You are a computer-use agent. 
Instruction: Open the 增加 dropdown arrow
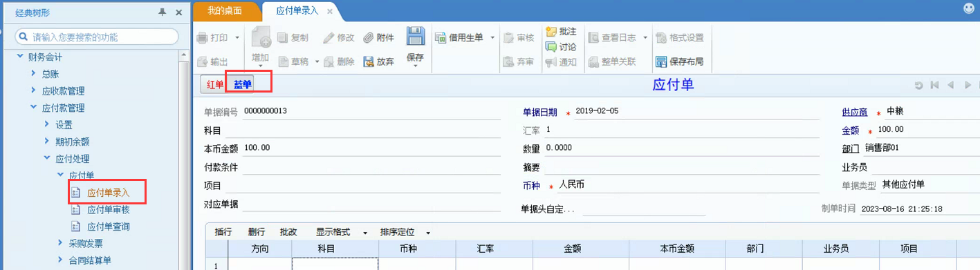click(x=261, y=66)
